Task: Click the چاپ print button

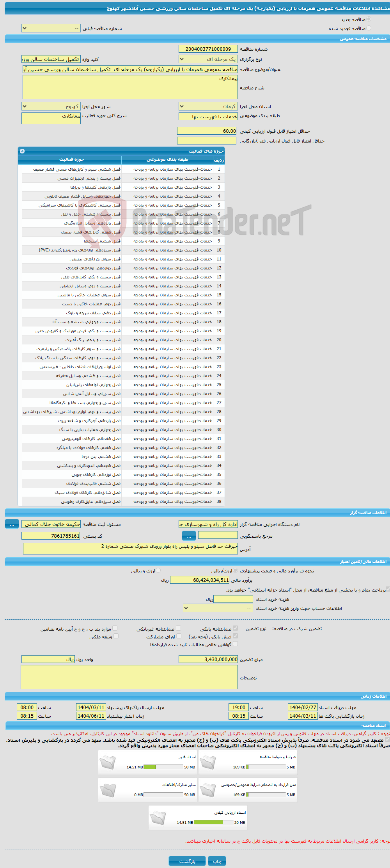Action: click(x=217, y=861)
